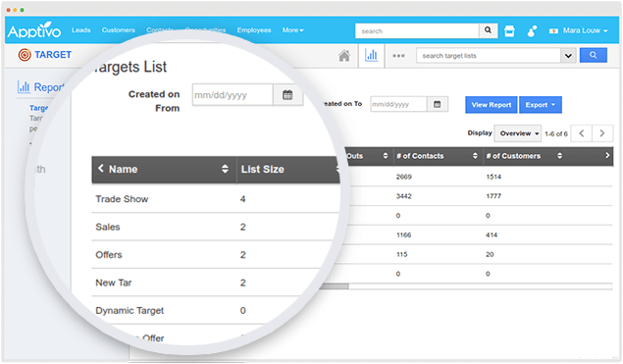Go to Employees in top navigation
The image size is (623, 364).
[254, 30]
